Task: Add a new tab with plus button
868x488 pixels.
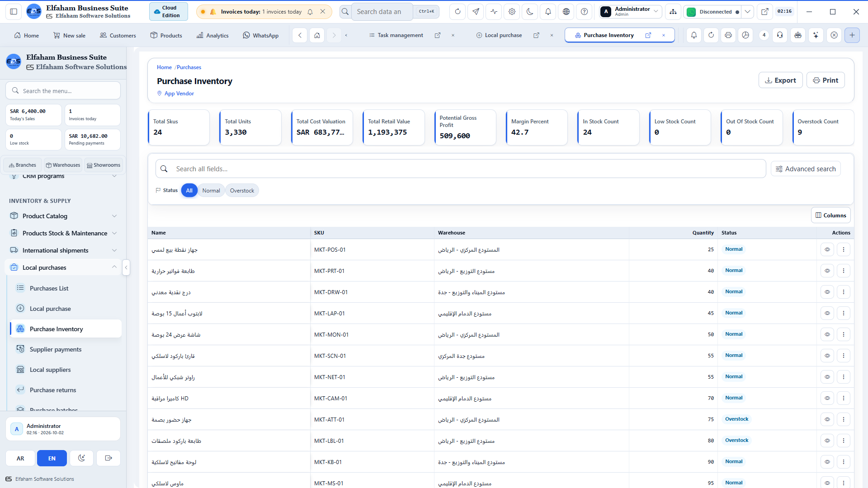Action: click(x=852, y=35)
